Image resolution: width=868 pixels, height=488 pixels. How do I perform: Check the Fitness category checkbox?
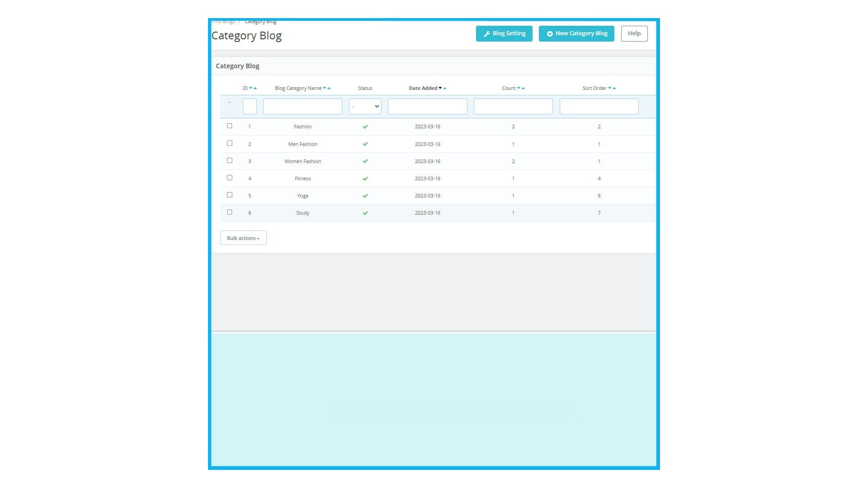click(x=230, y=178)
